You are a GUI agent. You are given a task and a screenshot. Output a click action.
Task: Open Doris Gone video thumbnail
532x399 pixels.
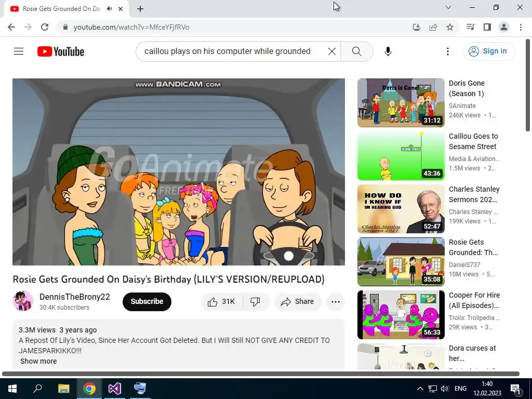(401, 103)
